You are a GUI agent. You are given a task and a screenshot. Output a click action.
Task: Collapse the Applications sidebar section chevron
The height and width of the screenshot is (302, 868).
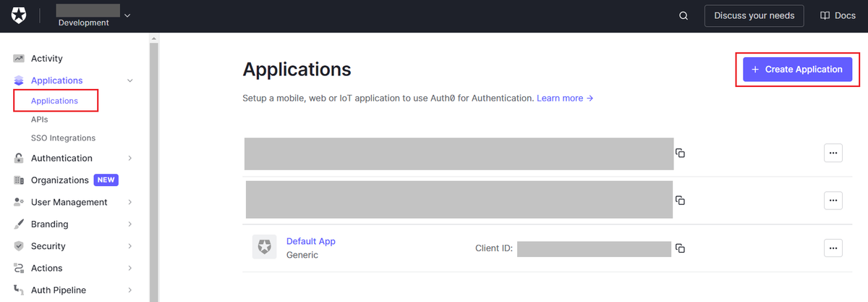click(x=130, y=80)
